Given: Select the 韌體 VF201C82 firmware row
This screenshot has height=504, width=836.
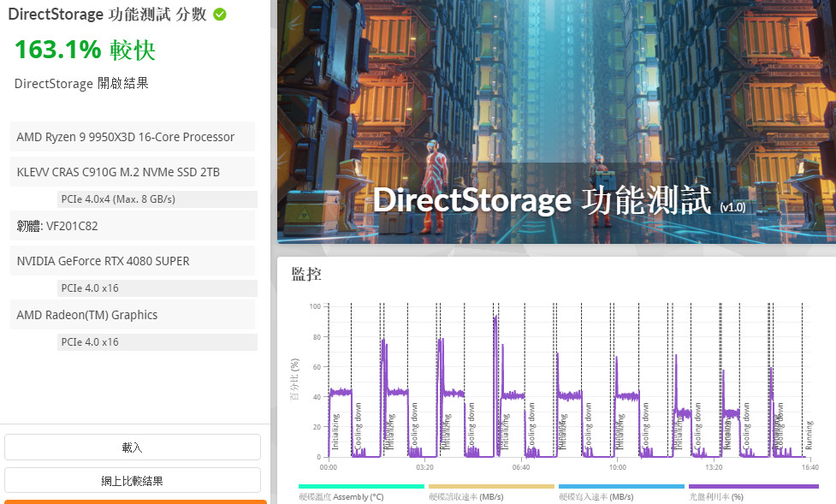Looking at the screenshot, I should 133,226.
